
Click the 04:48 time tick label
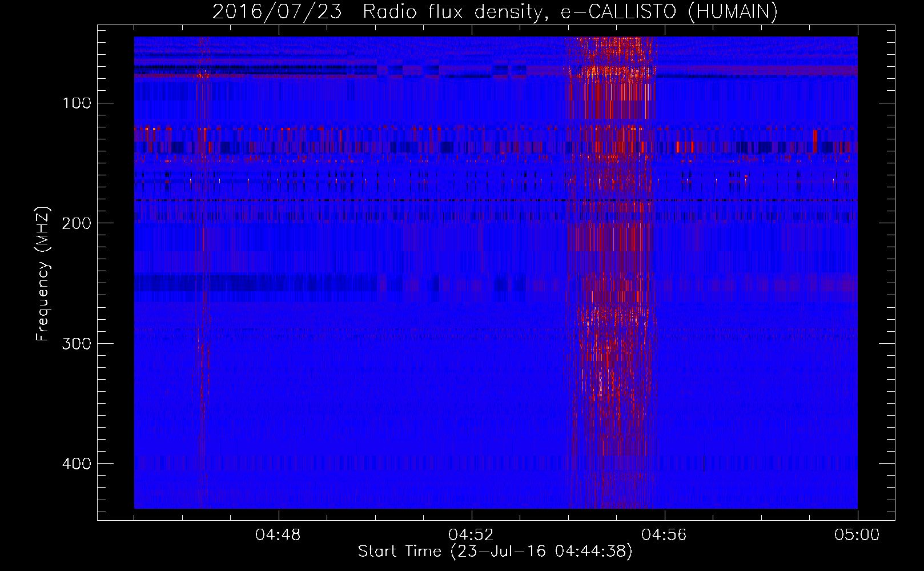pyautogui.click(x=278, y=535)
